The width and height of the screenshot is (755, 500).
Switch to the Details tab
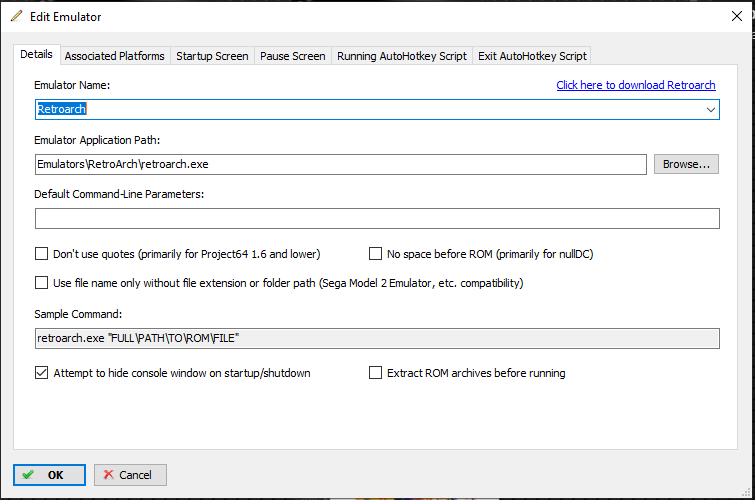(x=37, y=54)
